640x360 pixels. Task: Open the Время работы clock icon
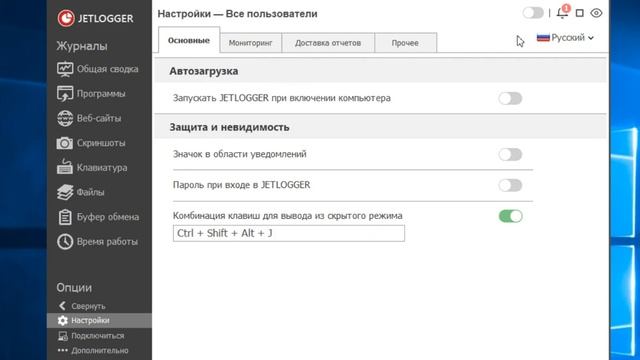coord(65,242)
